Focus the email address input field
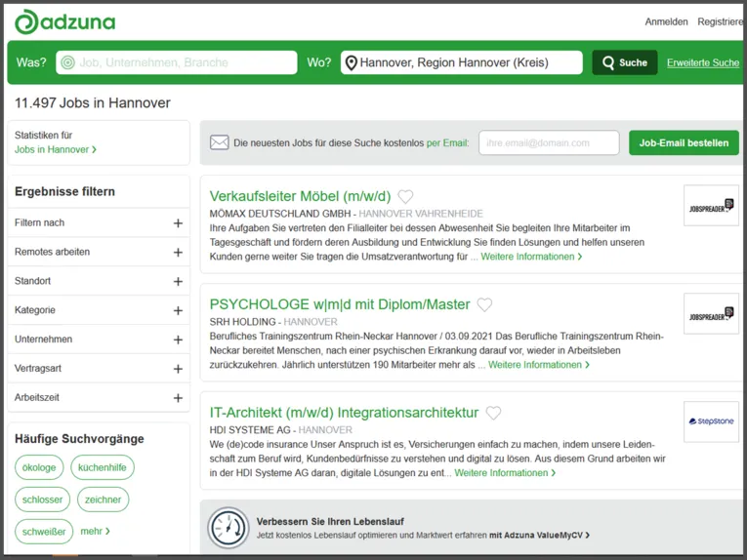This screenshot has width=747, height=560. (549, 142)
